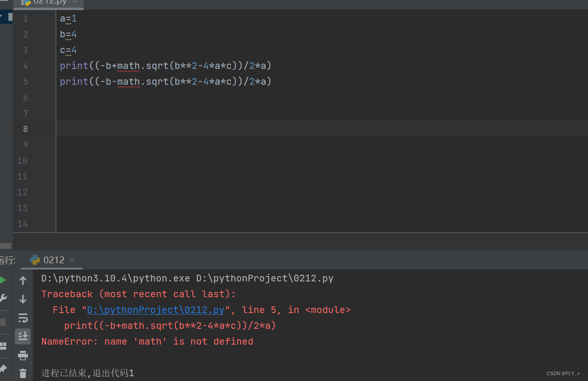Print console contents via the printer icon
The height and width of the screenshot is (381, 588).
[x=22, y=355]
